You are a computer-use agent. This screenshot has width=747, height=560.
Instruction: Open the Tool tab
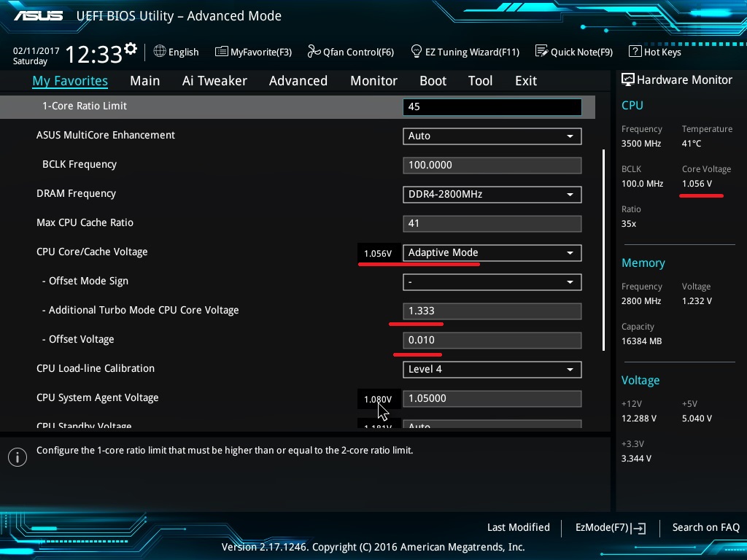point(480,81)
